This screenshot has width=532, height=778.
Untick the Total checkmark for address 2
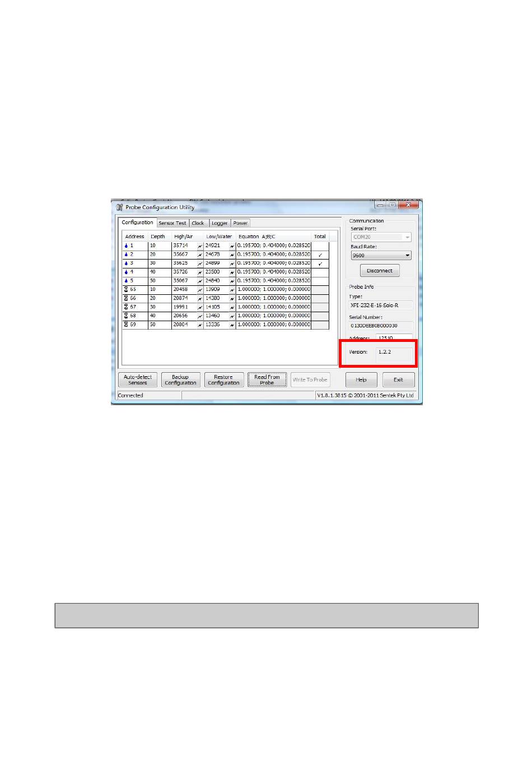[x=320, y=254]
